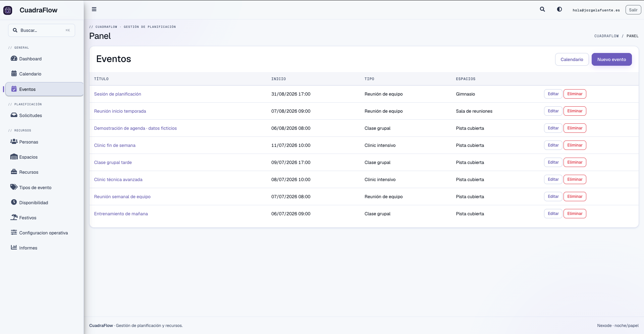Select Informes in the sidebar
This screenshot has width=644, height=334.
[x=44, y=248]
